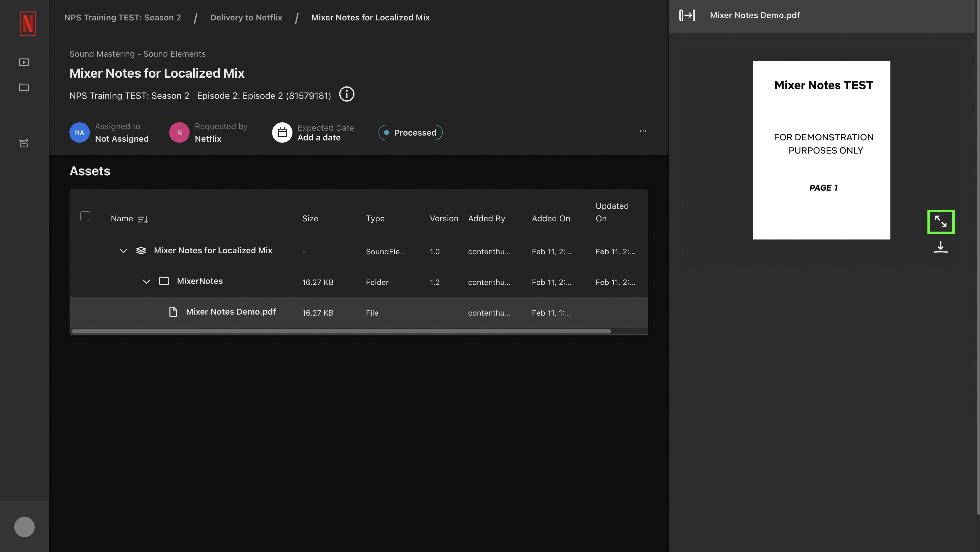This screenshot has width=980, height=552.
Task: Open the calendar list sidebar icon
Action: tap(24, 143)
